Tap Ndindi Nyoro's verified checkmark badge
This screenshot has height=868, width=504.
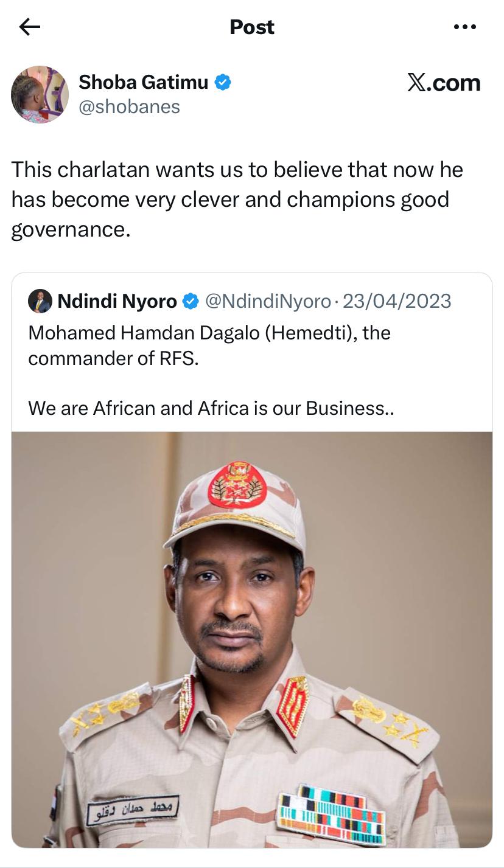tap(191, 301)
